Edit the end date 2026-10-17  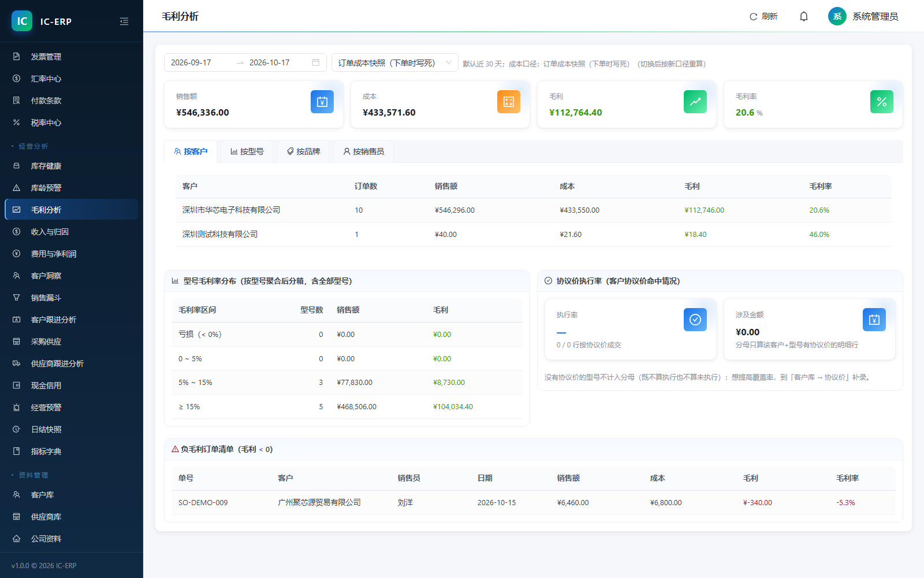[x=277, y=62]
